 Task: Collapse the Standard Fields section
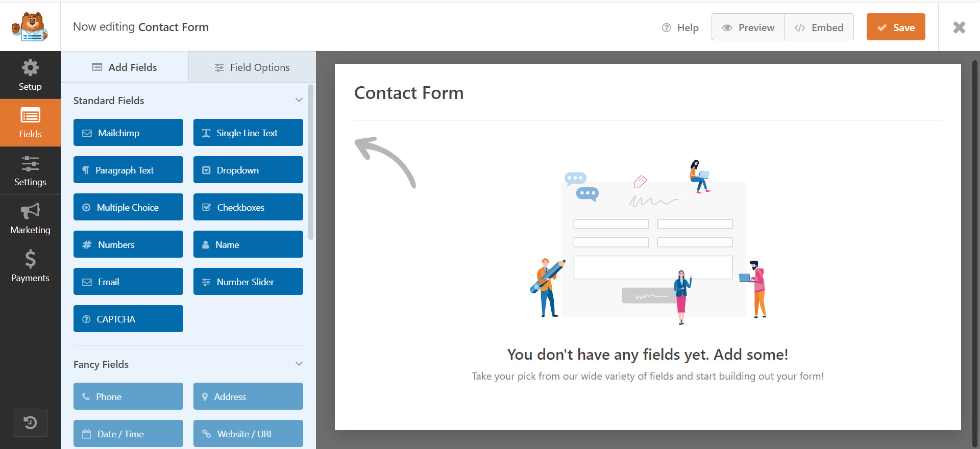(299, 100)
